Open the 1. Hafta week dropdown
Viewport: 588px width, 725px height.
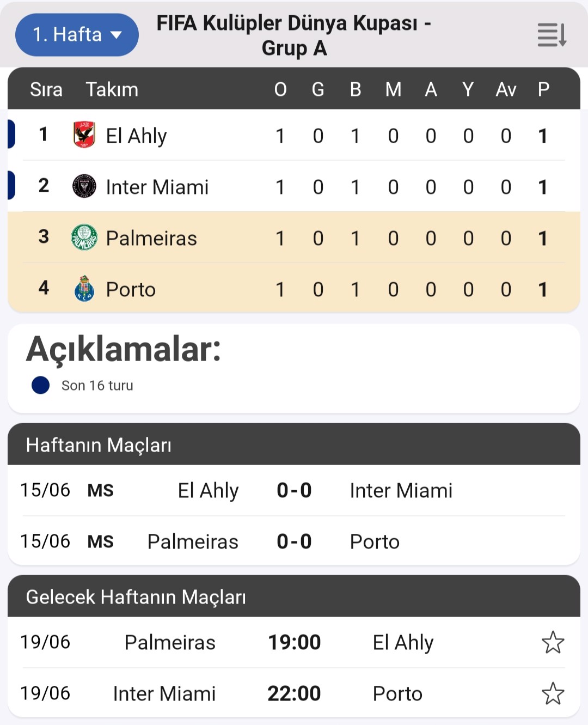(77, 35)
